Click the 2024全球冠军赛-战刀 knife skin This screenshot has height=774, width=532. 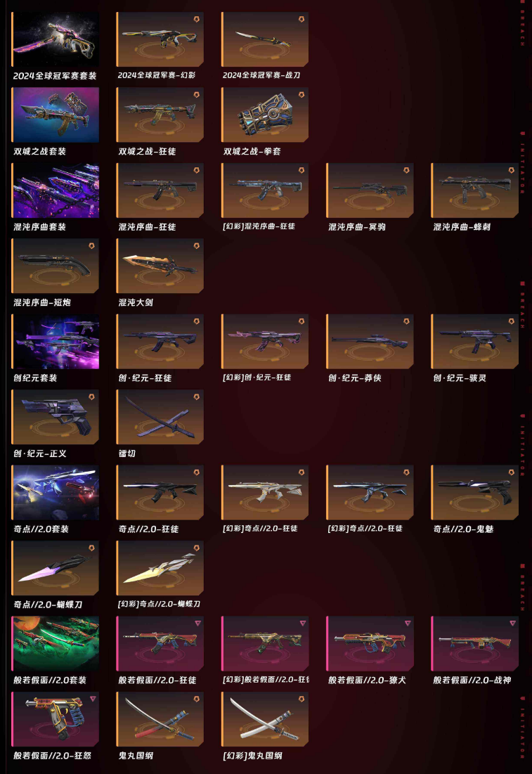pyautogui.click(x=265, y=39)
